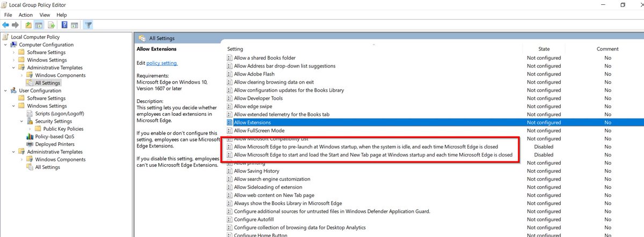Click the Policy-based QoS chart icon
The height and width of the screenshot is (237, 644).
(x=30, y=137)
